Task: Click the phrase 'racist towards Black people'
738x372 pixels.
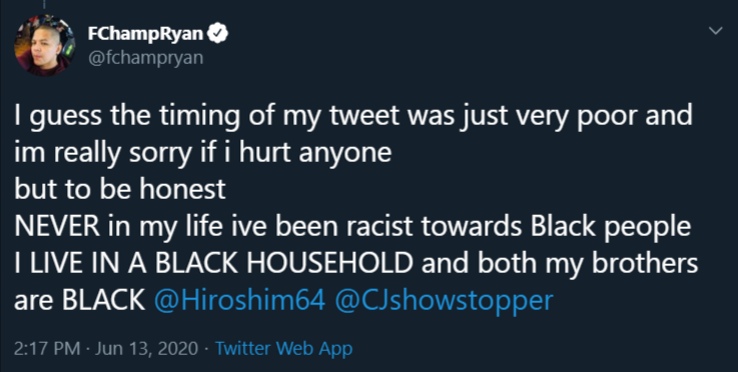Action: (521, 228)
